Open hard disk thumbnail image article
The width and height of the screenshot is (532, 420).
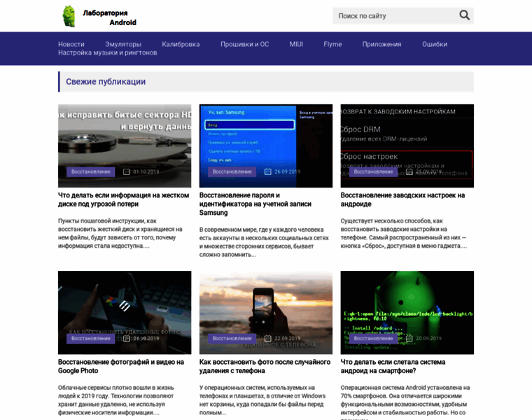coord(125,146)
